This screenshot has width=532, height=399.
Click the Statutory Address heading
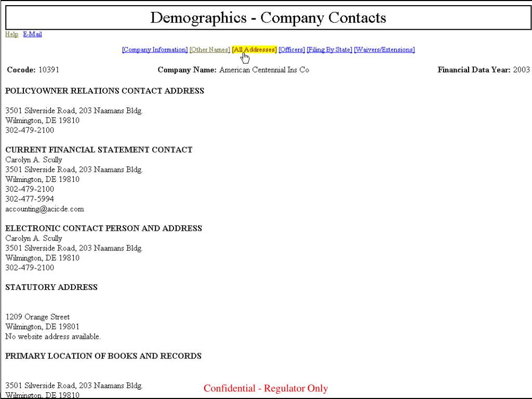pos(51,287)
